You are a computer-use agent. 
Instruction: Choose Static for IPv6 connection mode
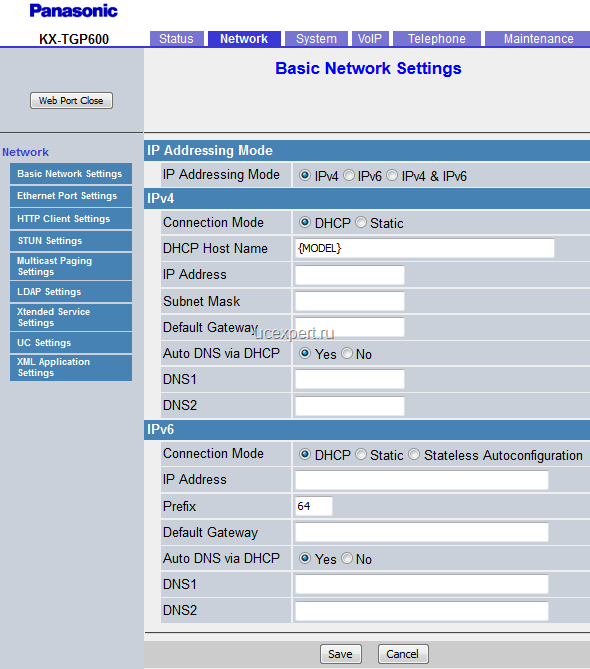[x=360, y=454]
